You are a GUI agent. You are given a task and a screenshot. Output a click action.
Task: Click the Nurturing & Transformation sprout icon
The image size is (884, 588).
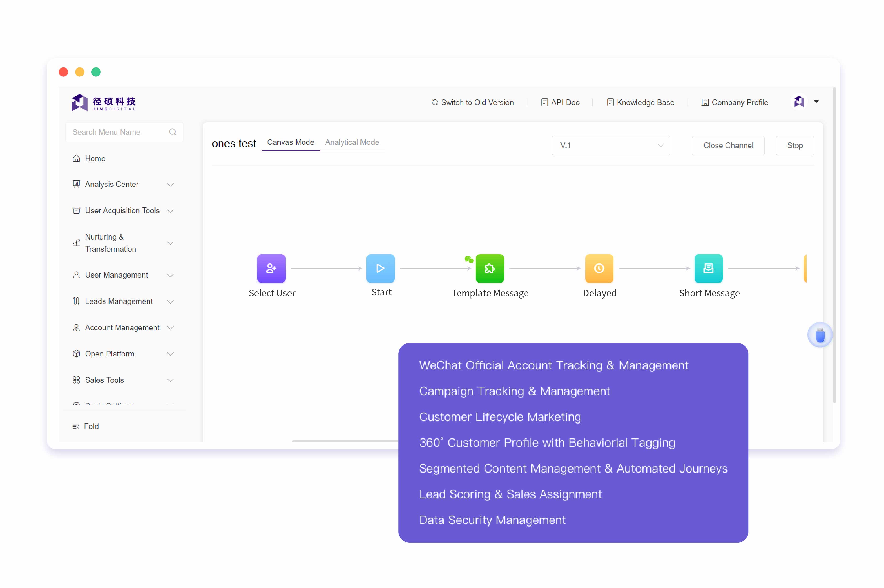pyautogui.click(x=77, y=243)
